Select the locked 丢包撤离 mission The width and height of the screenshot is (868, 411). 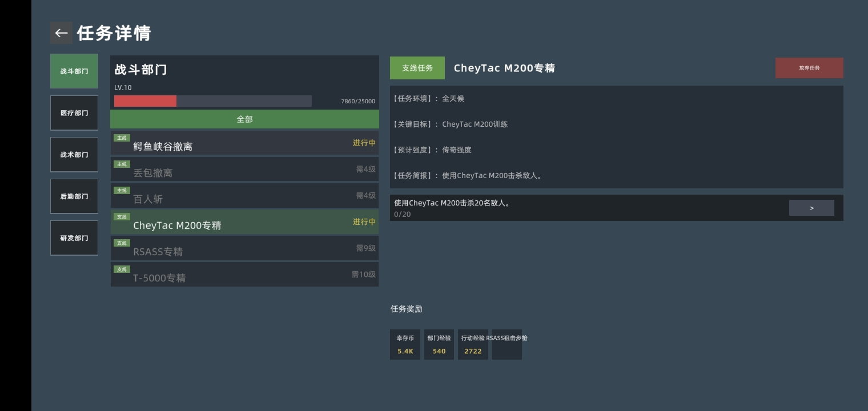(244, 169)
